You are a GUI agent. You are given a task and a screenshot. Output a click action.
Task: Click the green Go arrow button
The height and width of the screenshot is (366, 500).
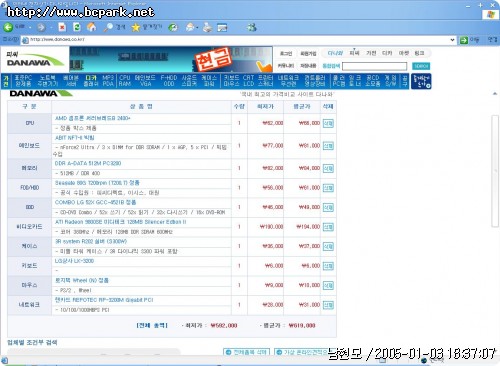tap(464, 40)
